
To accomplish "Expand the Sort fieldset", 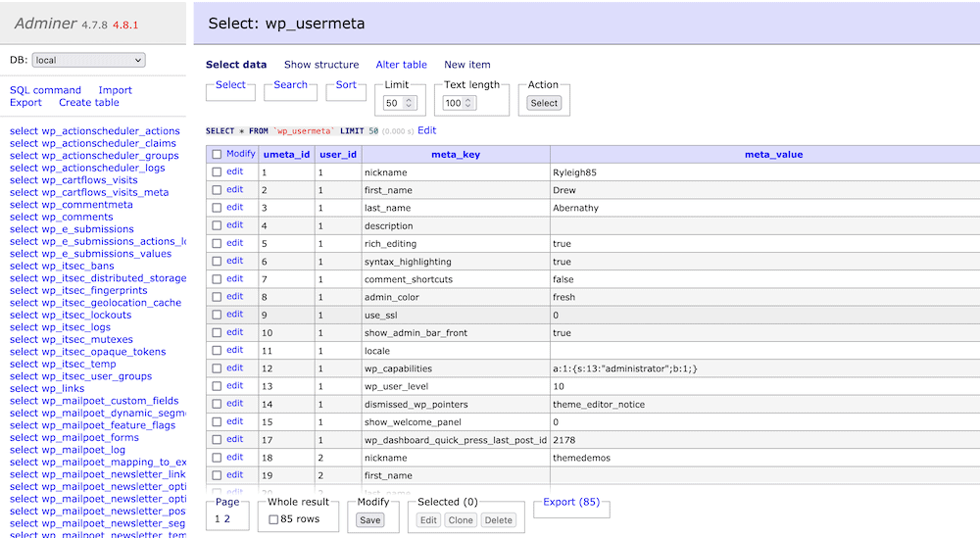I will click(x=346, y=85).
